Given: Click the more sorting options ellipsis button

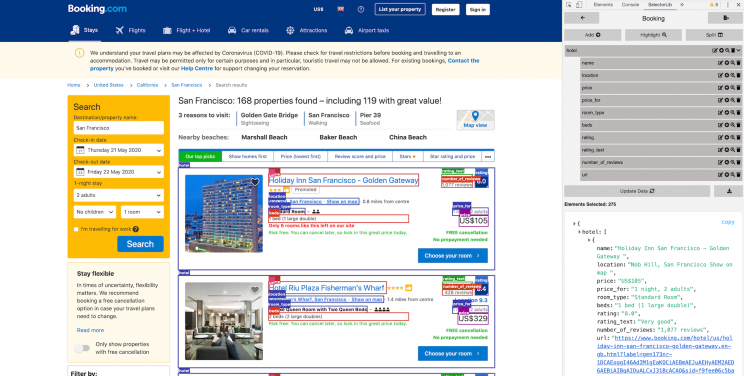Looking at the screenshot, I should tap(488, 156).
